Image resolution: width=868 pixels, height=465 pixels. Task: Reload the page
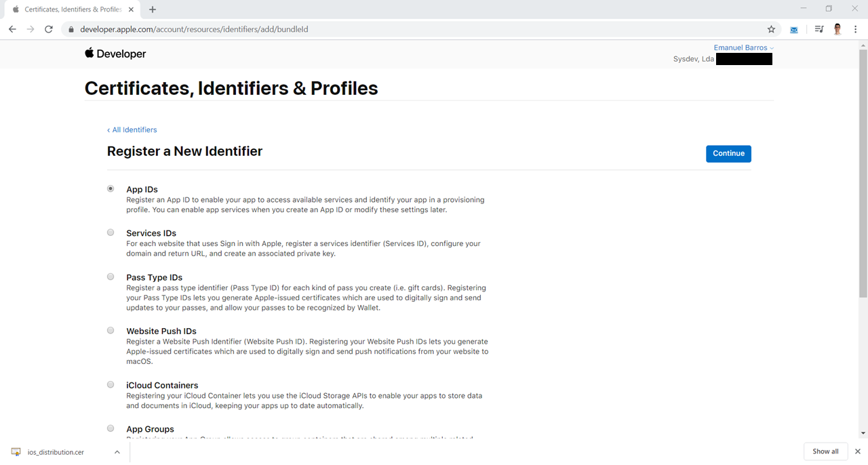click(49, 29)
